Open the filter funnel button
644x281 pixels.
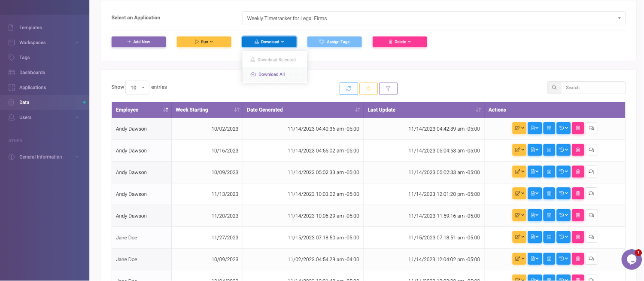(388, 88)
